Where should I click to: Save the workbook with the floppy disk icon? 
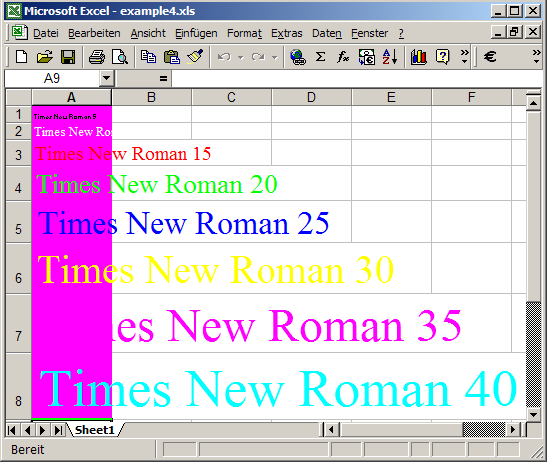pyautogui.click(x=68, y=57)
